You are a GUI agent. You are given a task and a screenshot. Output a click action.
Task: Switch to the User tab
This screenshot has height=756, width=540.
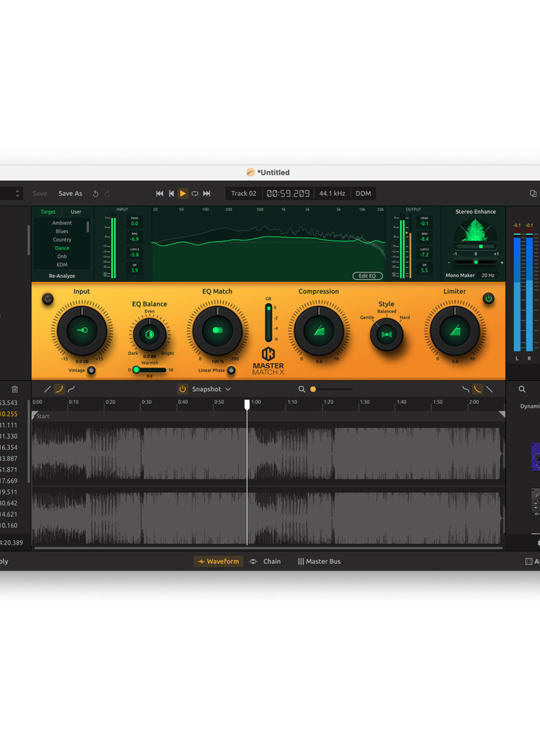click(76, 212)
